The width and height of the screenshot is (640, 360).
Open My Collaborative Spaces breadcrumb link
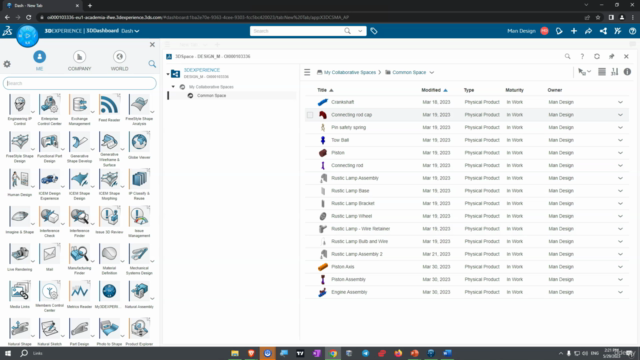tap(350, 72)
